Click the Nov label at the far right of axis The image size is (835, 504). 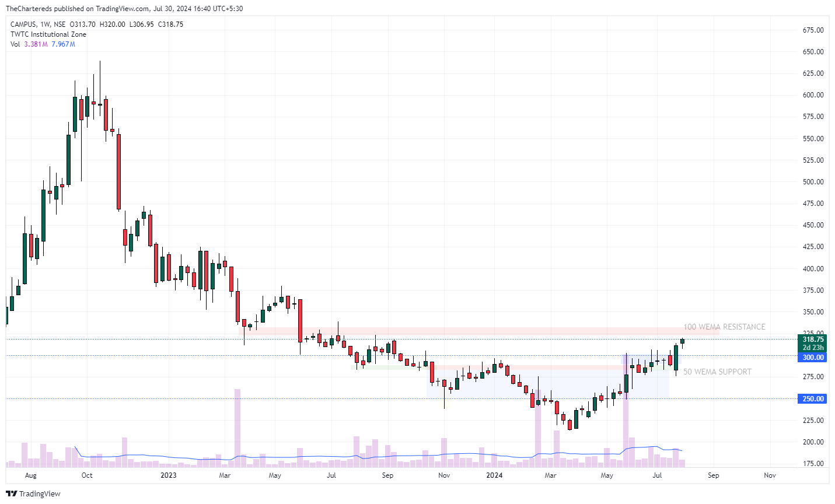pyautogui.click(x=770, y=475)
